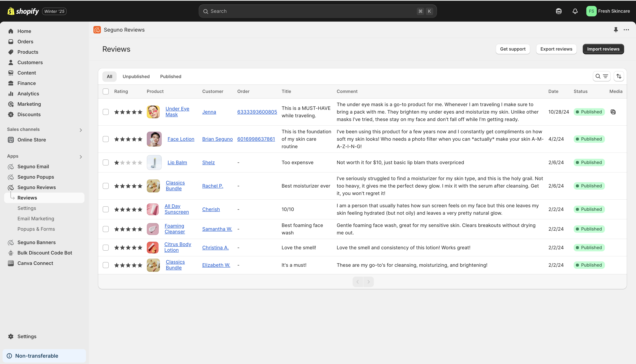Screen dimensions: 636x364
Task: Check the Under Eye Mask review row
Action: (x=106, y=112)
